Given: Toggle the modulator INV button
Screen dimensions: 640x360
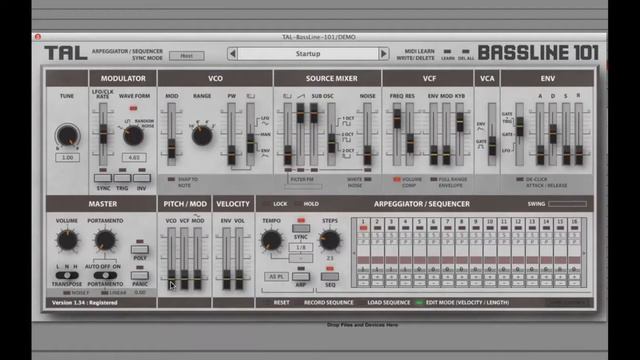Looking at the screenshot, I should coord(142,178).
